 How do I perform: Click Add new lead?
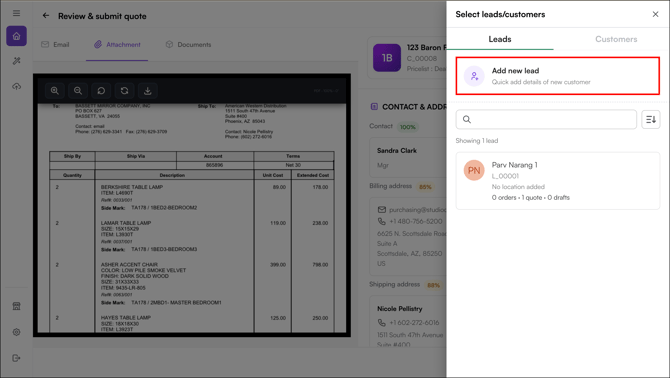558,76
